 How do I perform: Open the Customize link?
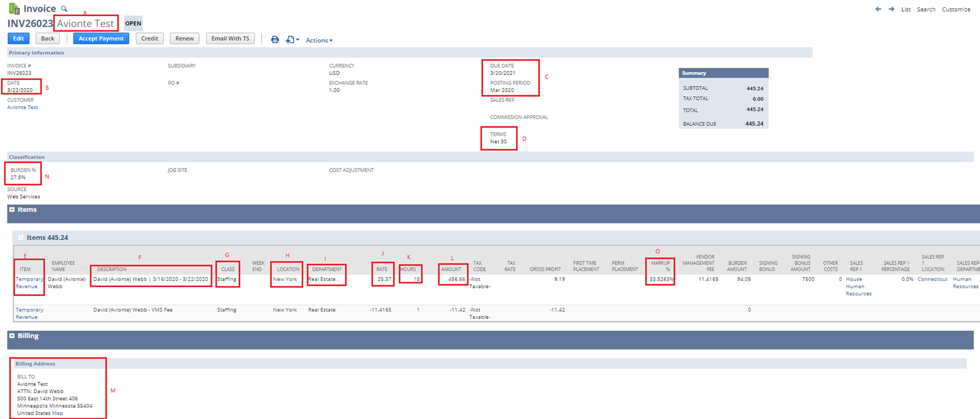pos(956,10)
